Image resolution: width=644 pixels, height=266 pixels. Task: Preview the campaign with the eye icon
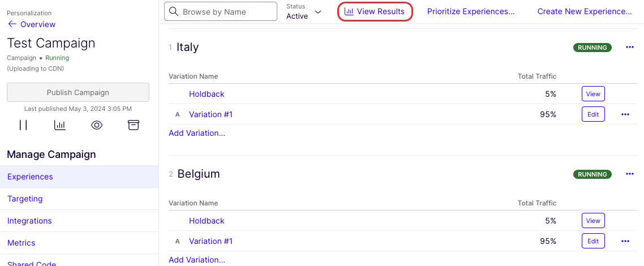coord(97,125)
